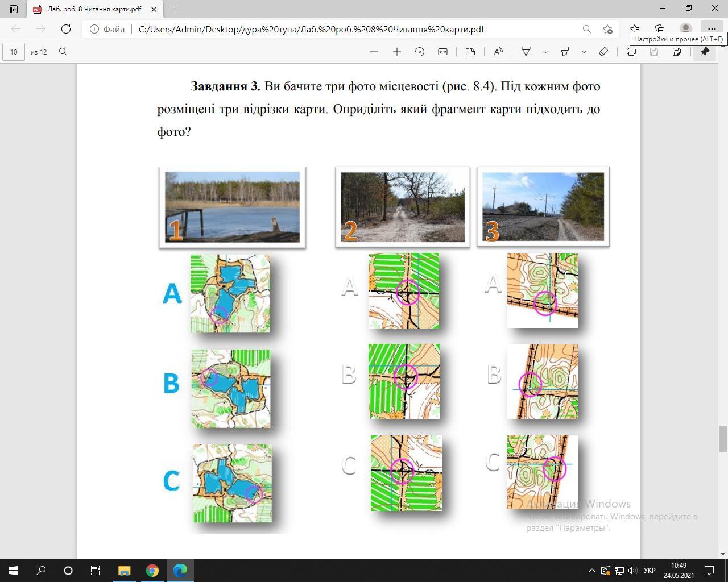Click the Save as button
This screenshot has height=582, width=728.
pyautogui.click(x=677, y=52)
